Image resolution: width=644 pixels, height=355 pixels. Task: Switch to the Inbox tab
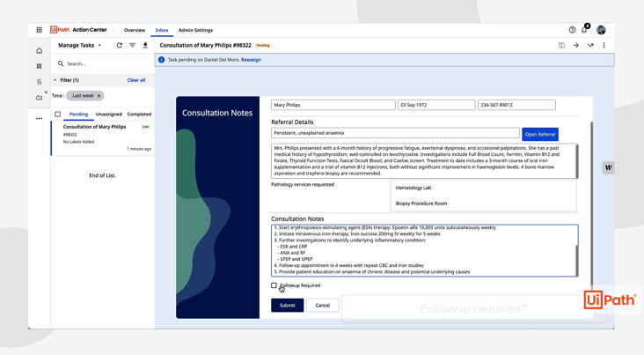tap(162, 30)
